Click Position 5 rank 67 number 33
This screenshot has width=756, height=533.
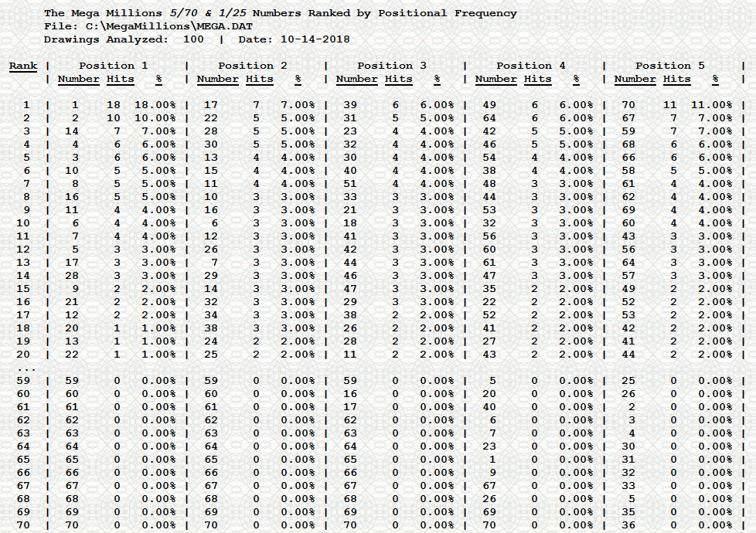tap(628, 486)
